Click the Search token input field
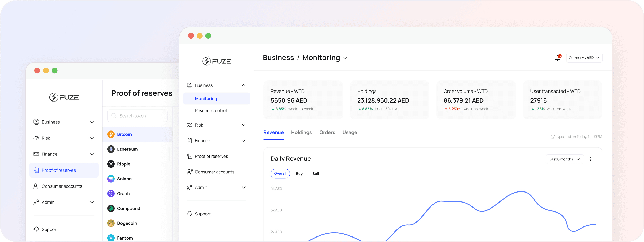This screenshot has width=644, height=242. (137, 116)
